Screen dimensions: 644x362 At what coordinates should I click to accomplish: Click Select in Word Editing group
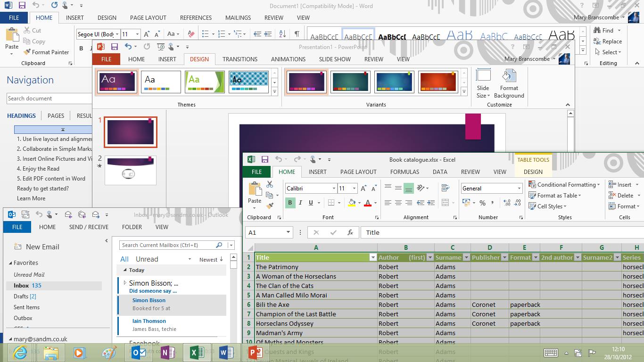coord(608,52)
